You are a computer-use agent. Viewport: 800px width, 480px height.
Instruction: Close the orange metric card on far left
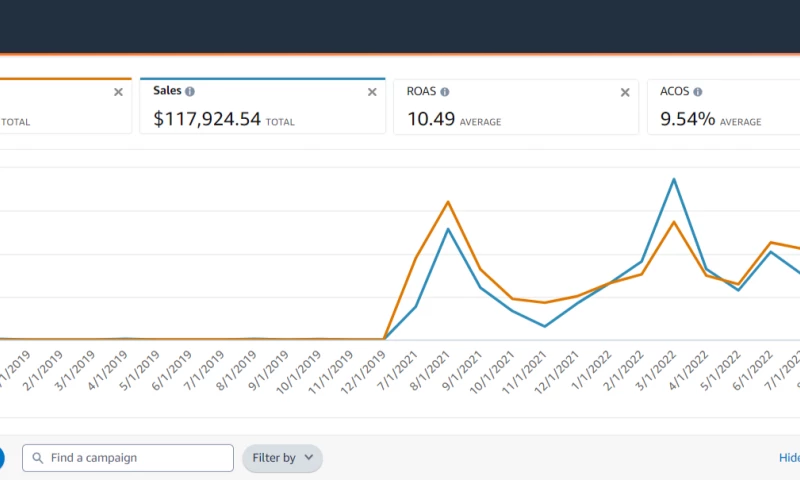pos(118,92)
